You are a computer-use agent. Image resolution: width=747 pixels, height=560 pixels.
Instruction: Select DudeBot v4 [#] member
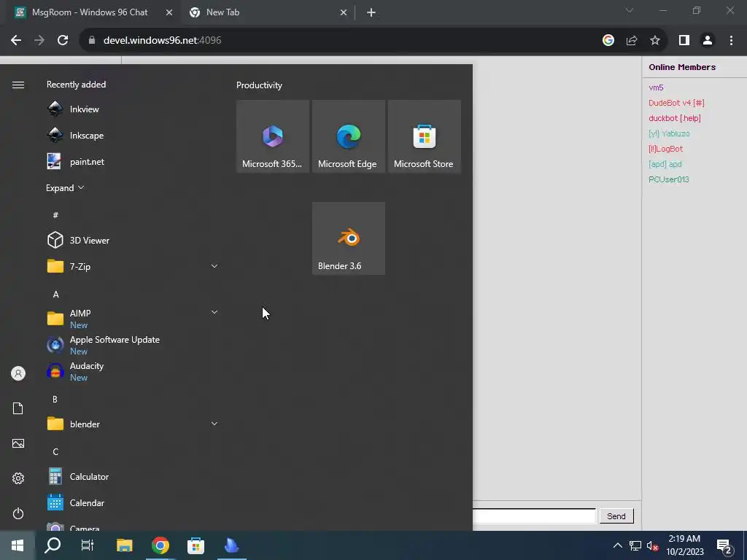tap(676, 103)
